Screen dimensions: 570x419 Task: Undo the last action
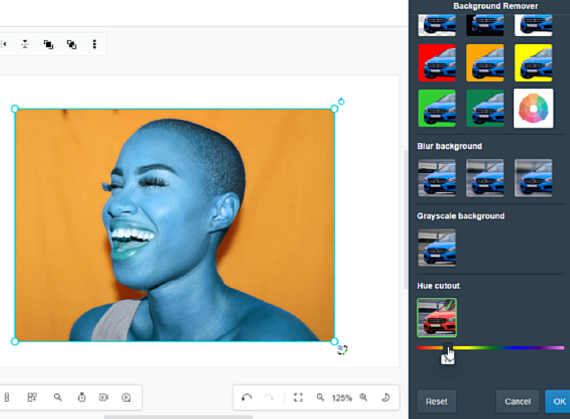(247, 398)
